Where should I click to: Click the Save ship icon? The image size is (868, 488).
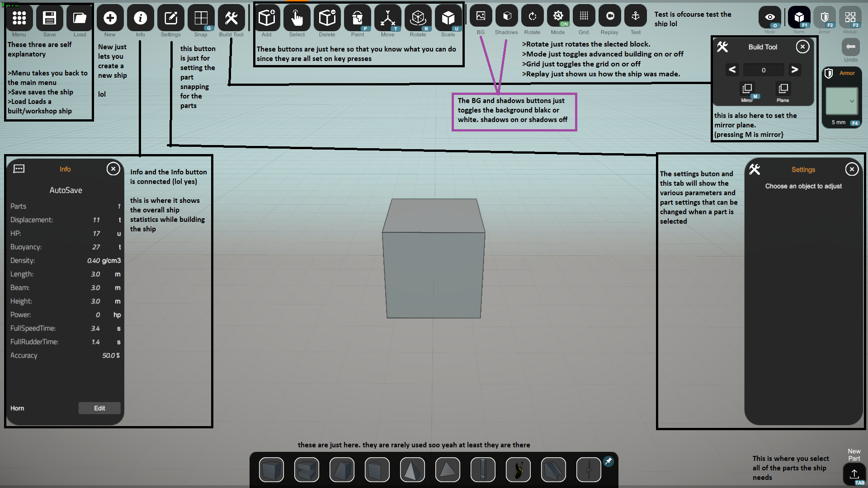pos(49,18)
